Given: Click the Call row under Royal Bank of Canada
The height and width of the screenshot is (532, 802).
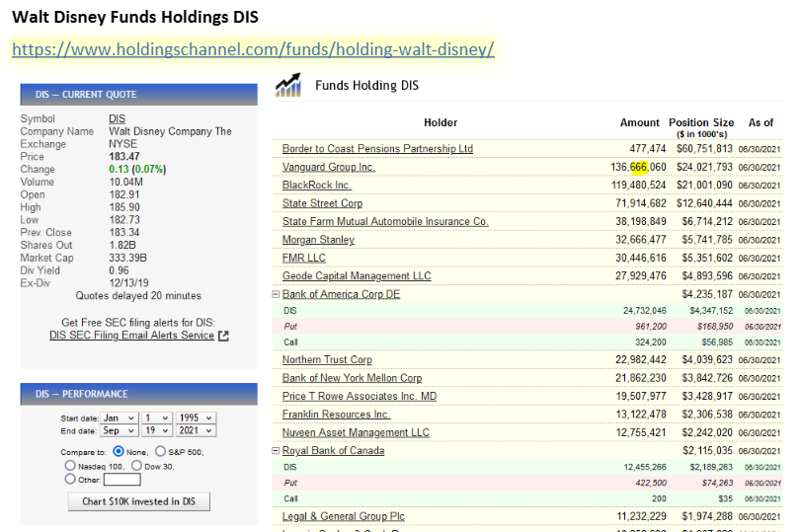Looking at the screenshot, I should (527, 498).
